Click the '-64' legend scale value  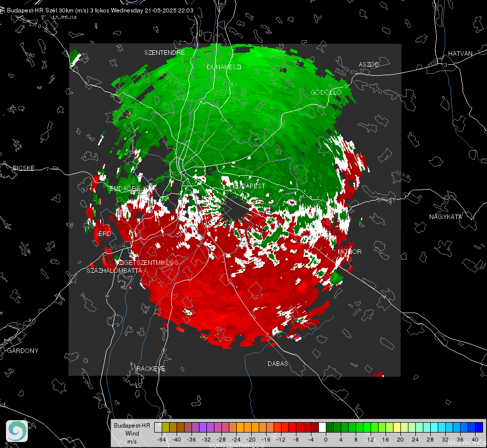[162, 440]
